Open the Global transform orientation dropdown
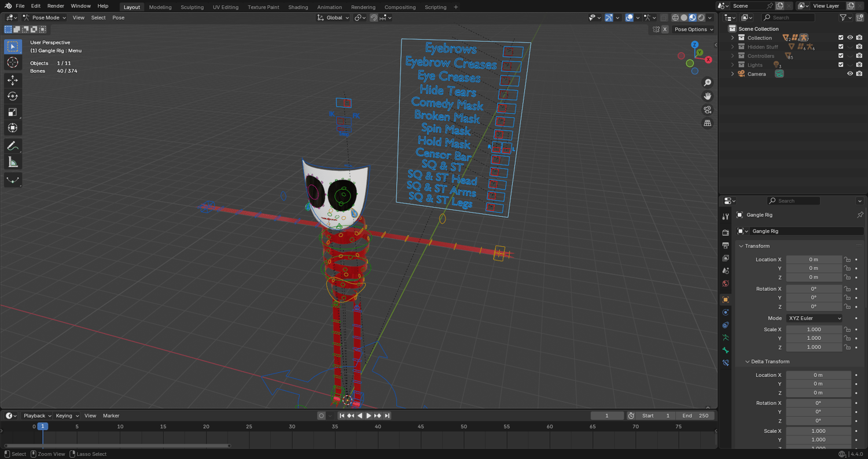The width and height of the screenshot is (868, 459). (333, 18)
